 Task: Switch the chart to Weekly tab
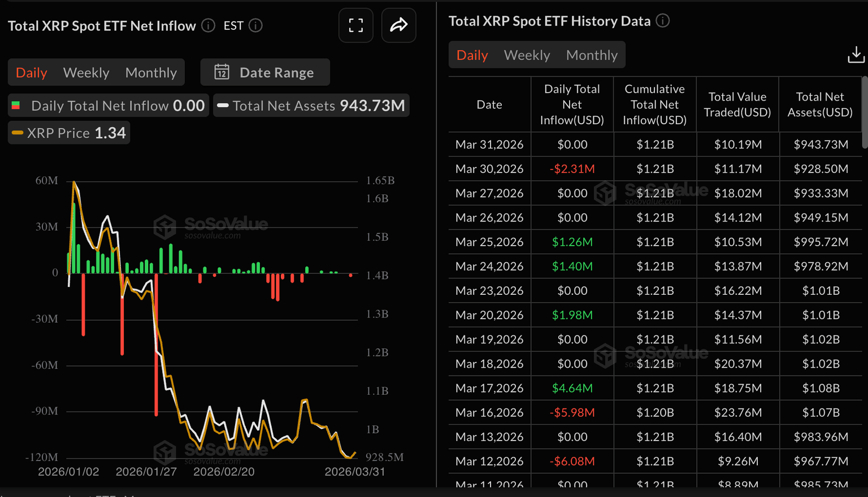[86, 72]
